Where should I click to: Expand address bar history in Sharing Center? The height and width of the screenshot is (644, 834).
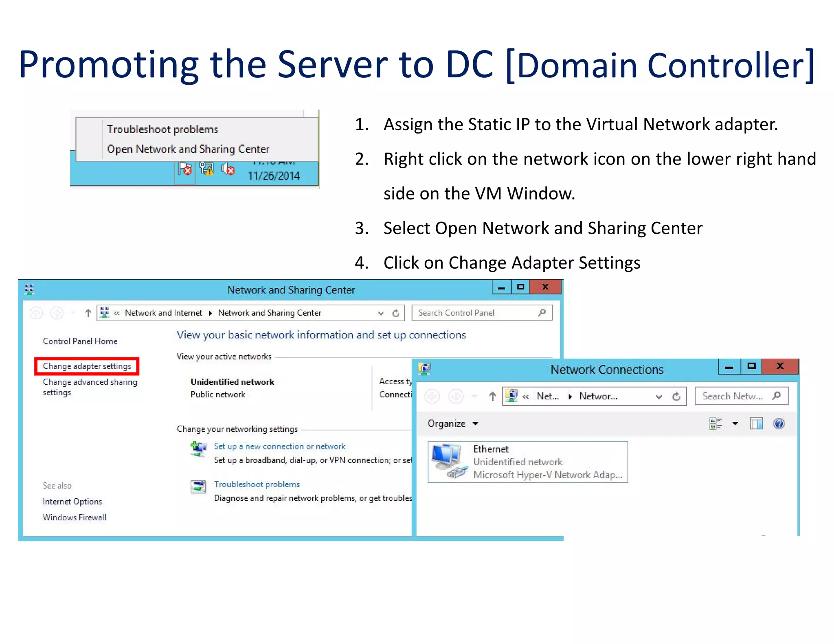pyautogui.click(x=381, y=313)
